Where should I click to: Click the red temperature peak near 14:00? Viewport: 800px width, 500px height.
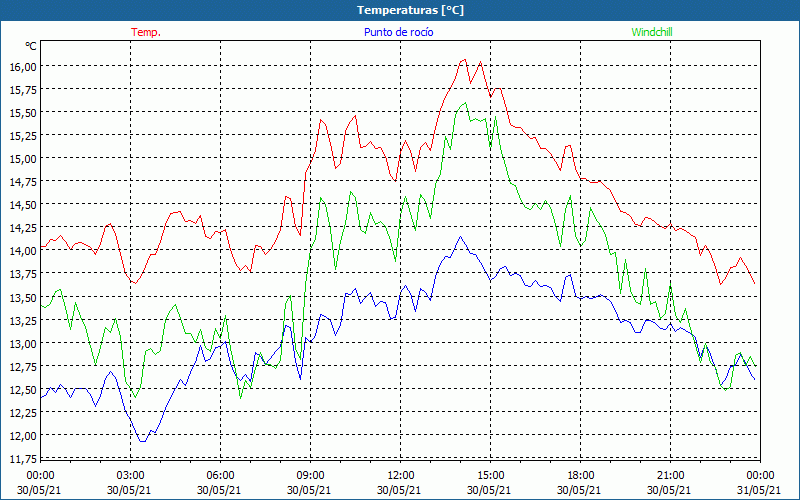[x=464, y=60]
